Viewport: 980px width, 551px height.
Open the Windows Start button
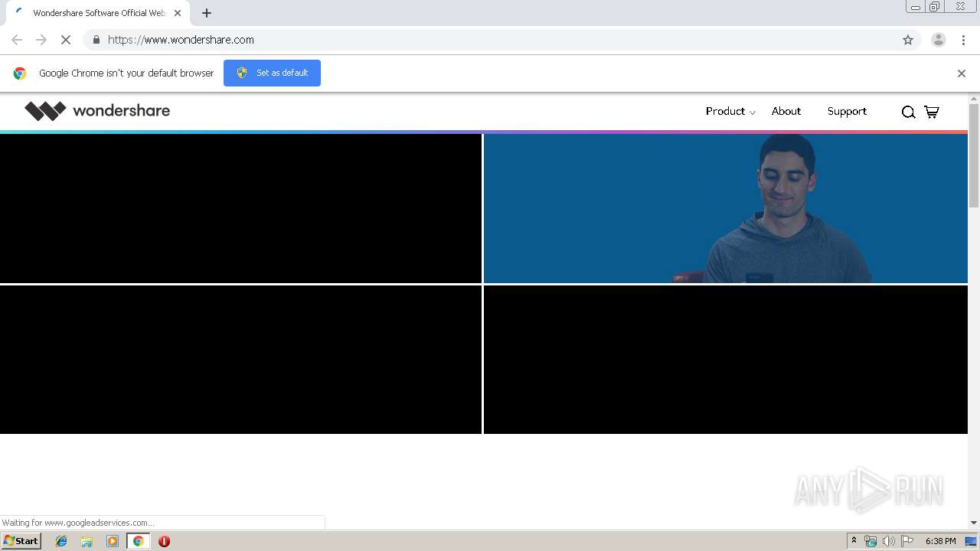(21, 541)
